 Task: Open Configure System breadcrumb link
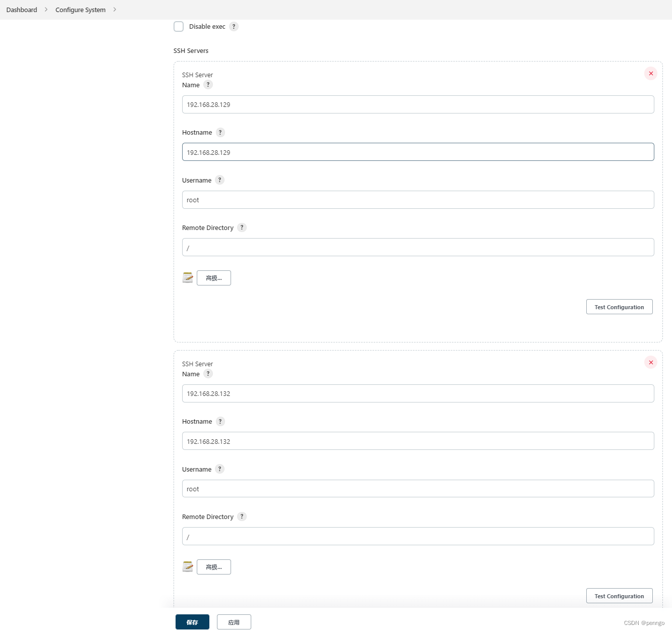tap(81, 10)
